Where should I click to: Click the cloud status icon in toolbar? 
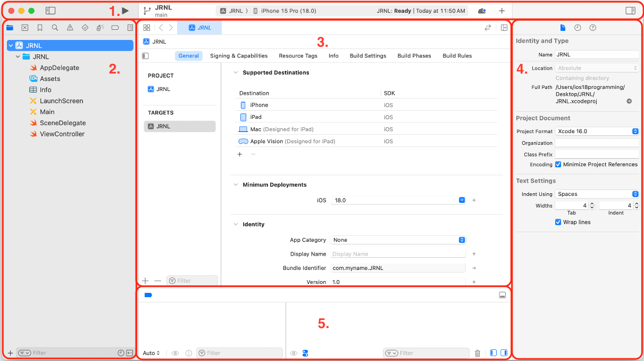click(x=482, y=11)
